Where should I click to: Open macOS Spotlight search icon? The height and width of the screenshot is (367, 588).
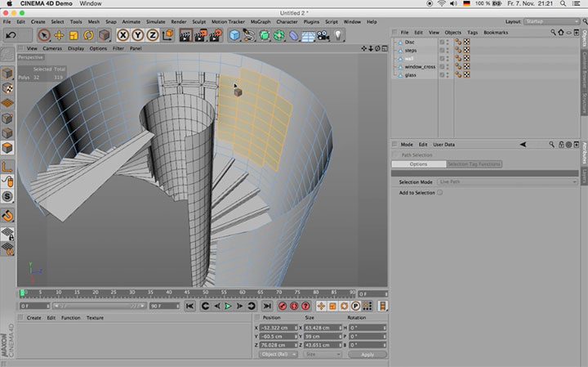(x=563, y=3)
